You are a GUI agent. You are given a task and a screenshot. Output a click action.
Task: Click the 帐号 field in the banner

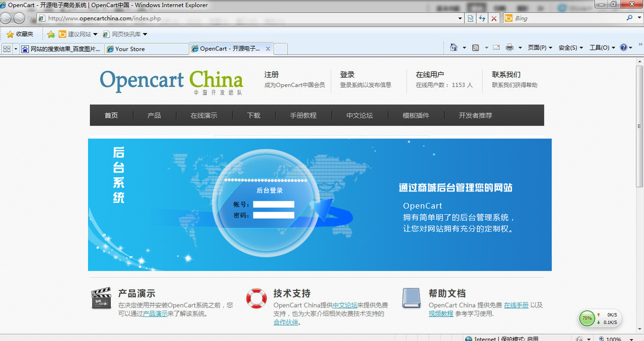point(273,204)
